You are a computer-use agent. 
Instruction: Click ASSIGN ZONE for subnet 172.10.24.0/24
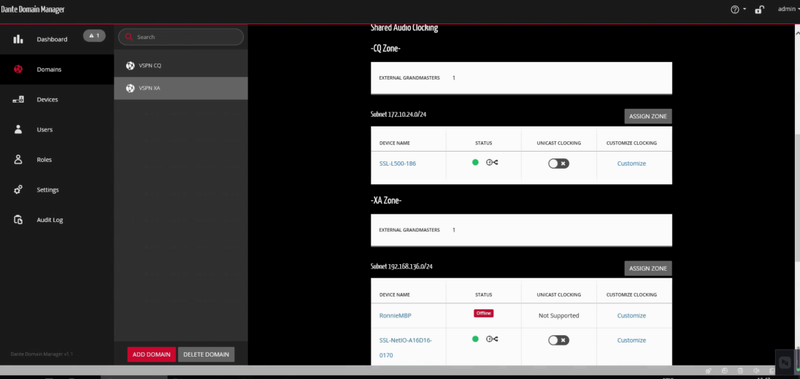point(648,116)
